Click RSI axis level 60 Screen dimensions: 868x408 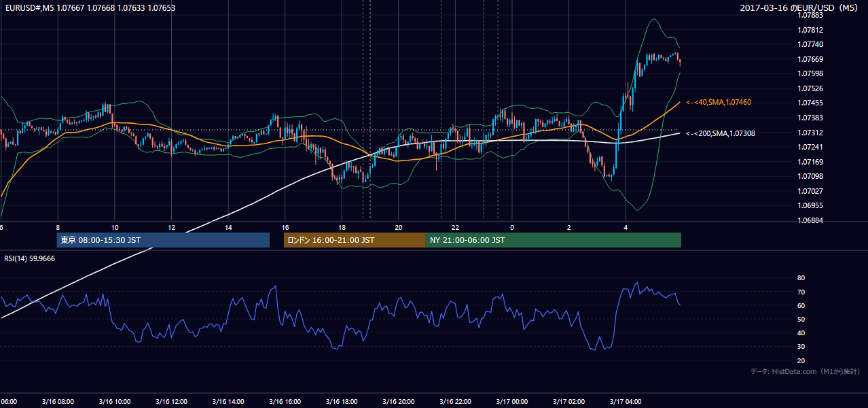click(x=801, y=305)
